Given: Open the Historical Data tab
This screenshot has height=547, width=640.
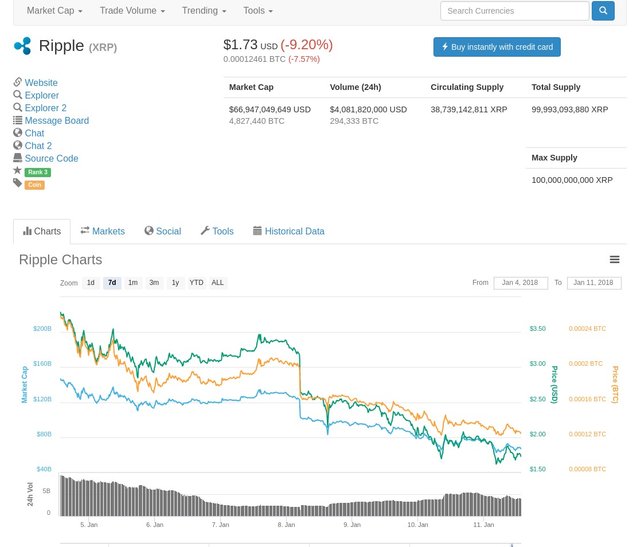Looking at the screenshot, I should [288, 231].
